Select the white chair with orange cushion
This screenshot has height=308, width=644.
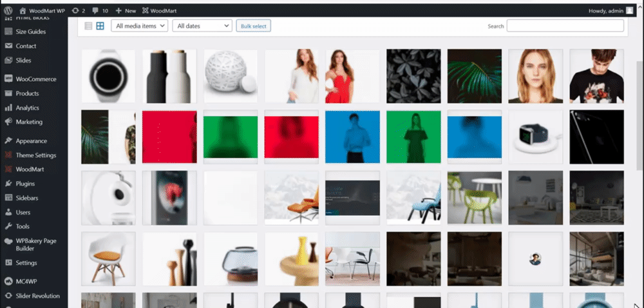pyautogui.click(x=108, y=259)
